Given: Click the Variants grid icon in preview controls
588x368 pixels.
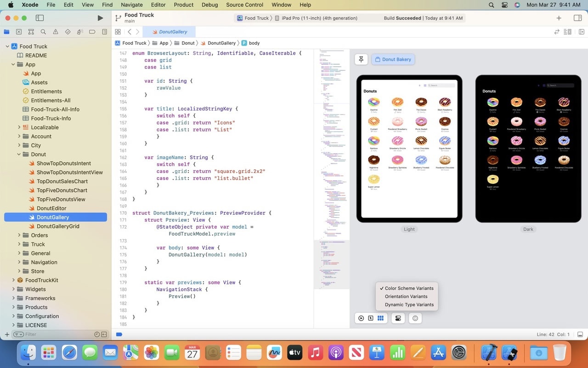Looking at the screenshot, I should [x=380, y=318].
